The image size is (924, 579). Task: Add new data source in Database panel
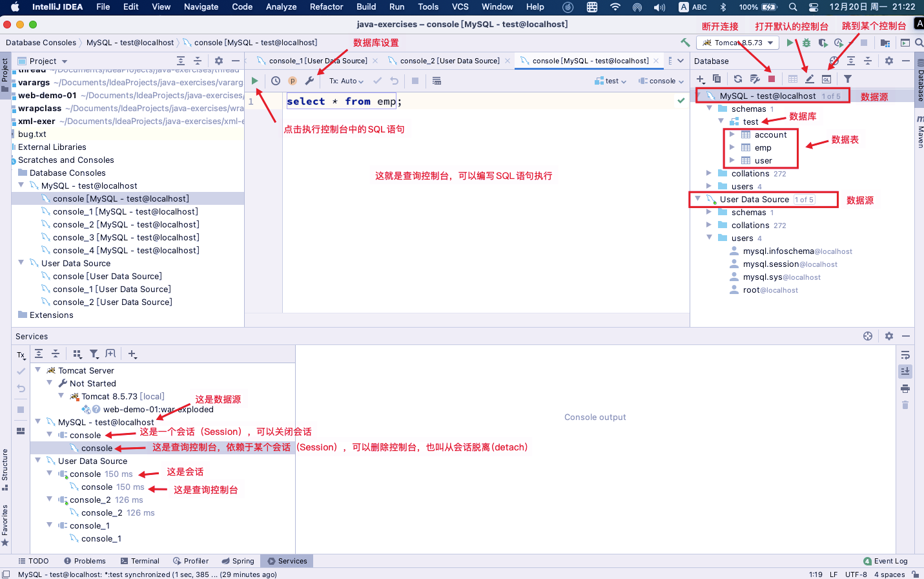(701, 79)
